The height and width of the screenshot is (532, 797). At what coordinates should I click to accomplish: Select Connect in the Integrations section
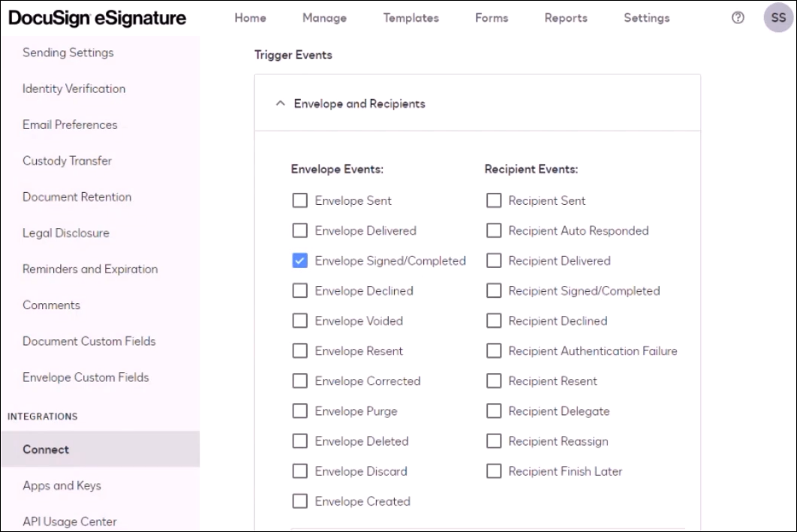[x=46, y=449]
